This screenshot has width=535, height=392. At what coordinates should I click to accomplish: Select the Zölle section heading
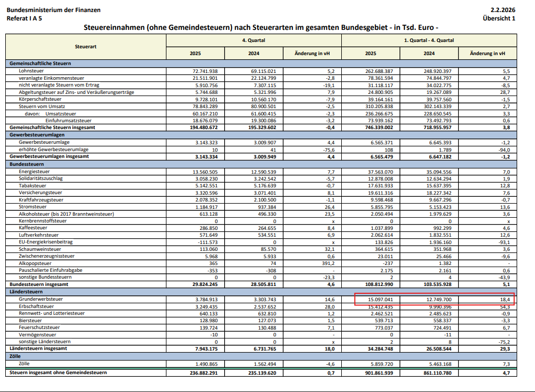[x=17, y=356]
